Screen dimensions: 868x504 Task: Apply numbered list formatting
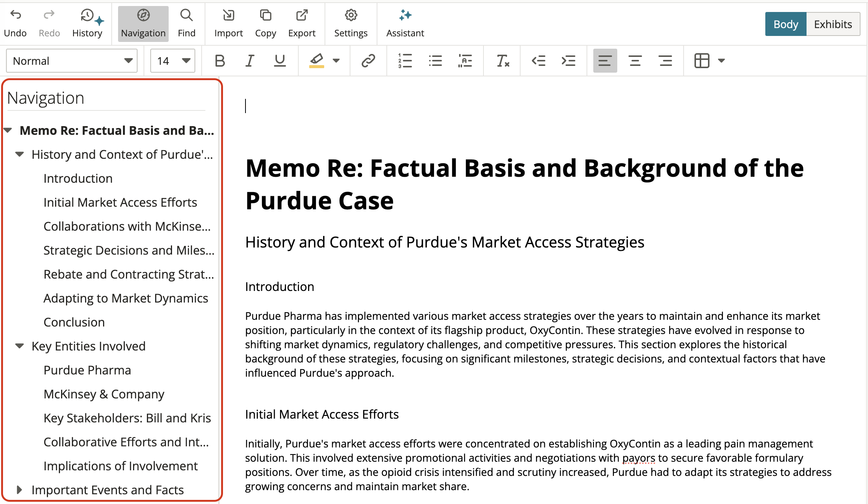click(x=405, y=61)
